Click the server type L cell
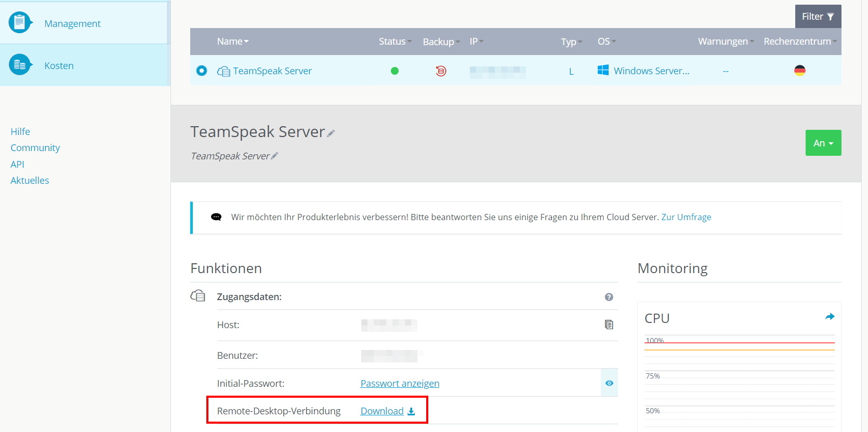Image resolution: width=868 pixels, height=432 pixels. [x=571, y=71]
